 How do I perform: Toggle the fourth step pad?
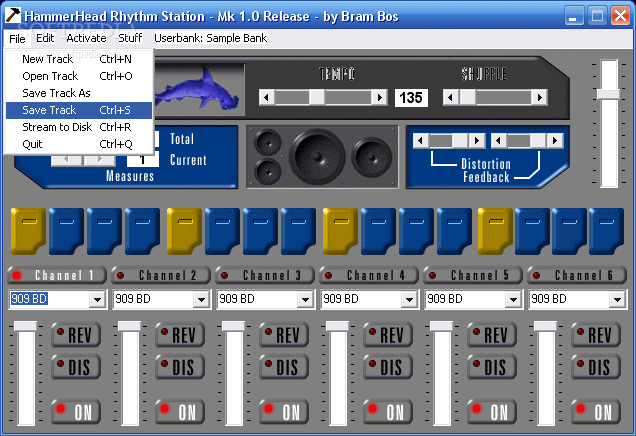pos(142,231)
